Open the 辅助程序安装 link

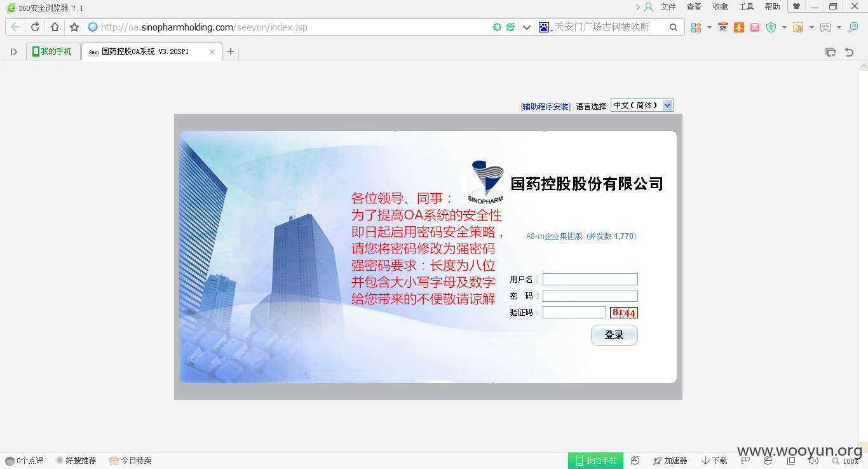click(x=545, y=106)
